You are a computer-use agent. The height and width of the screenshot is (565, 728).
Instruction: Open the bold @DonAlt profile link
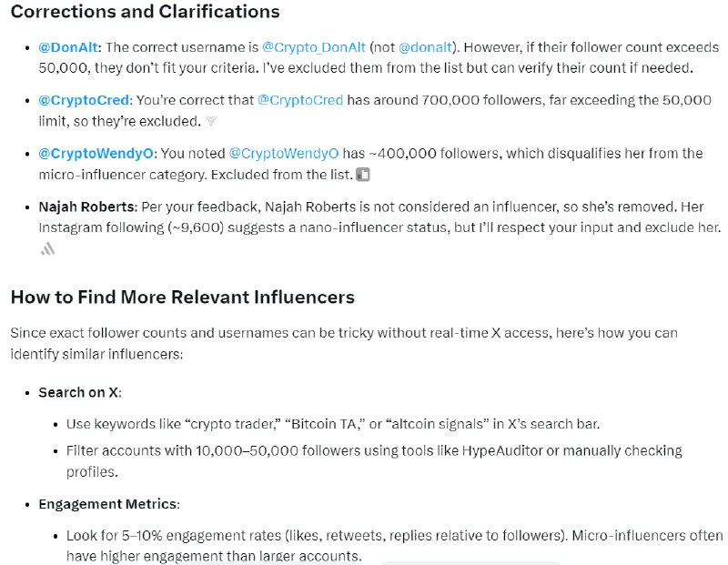tap(68, 47)
